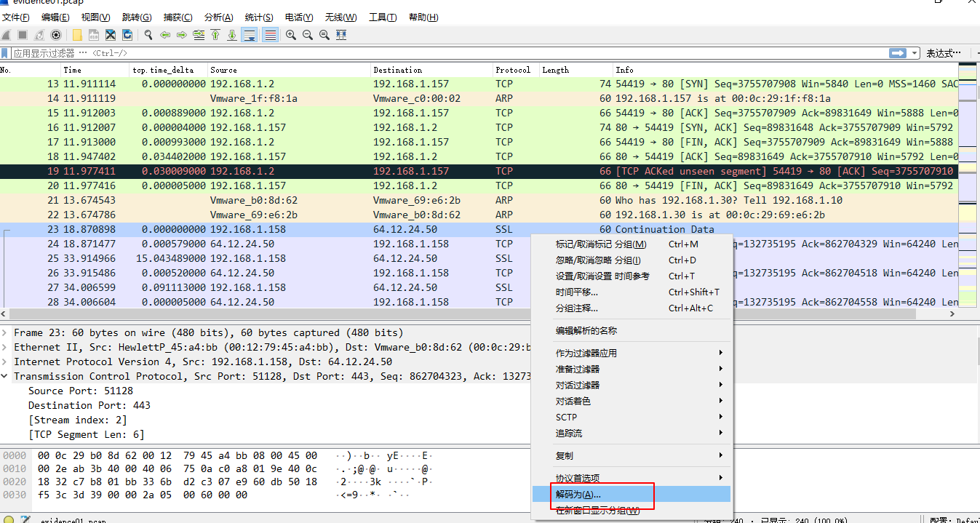Click into the display filter input

(450, 53)
